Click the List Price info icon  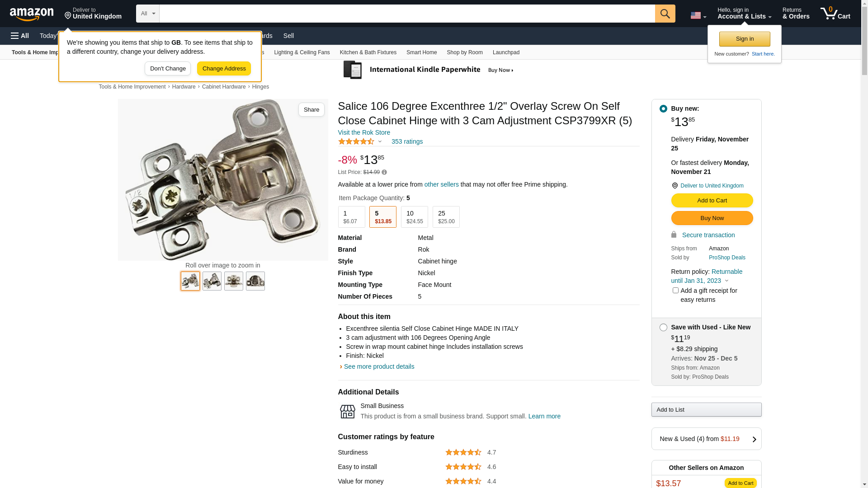384,172
